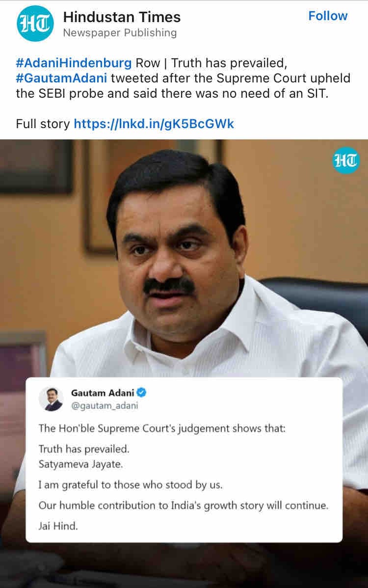Open the #AdaniHindenburg hashtag

[74, 63]
